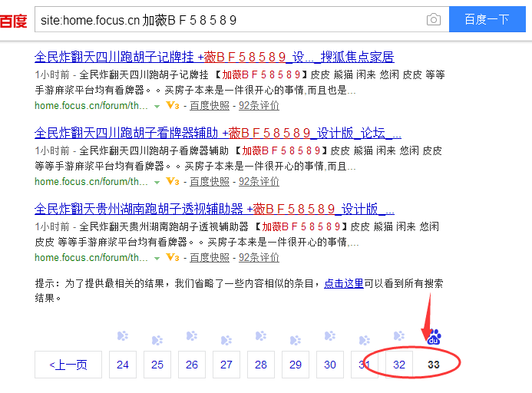532x393 pixels.
Task: Click the 点击这里 link to show all results
Action: 344,283
